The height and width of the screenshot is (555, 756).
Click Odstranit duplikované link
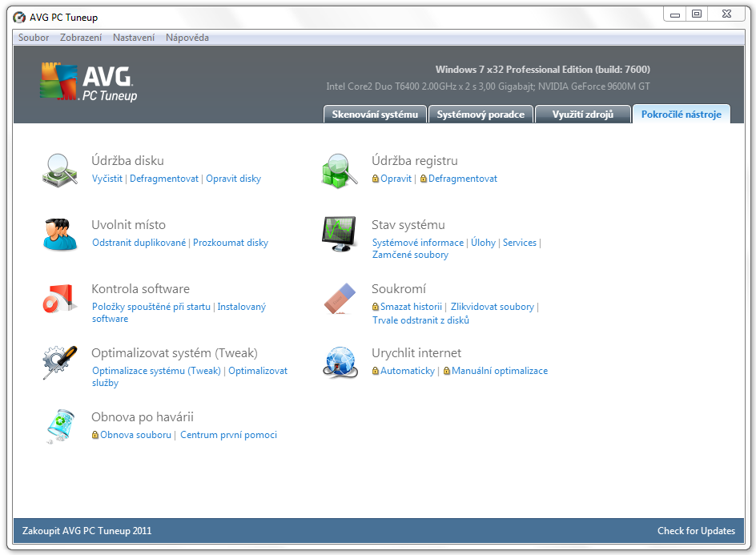(139, 243)
